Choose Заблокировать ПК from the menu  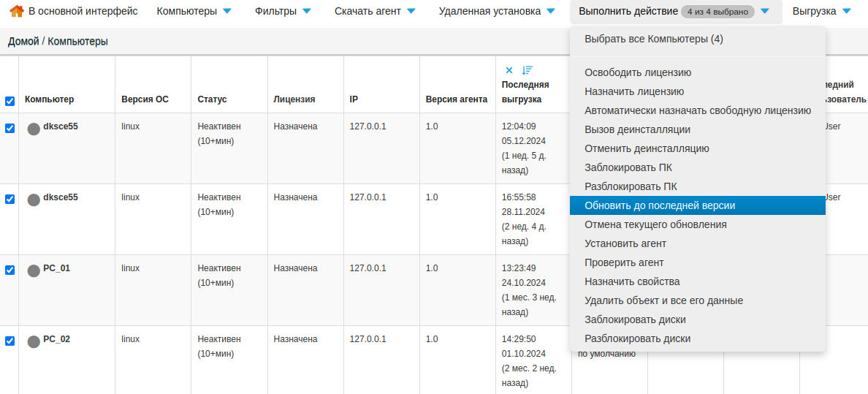click(x=628, y=167)
